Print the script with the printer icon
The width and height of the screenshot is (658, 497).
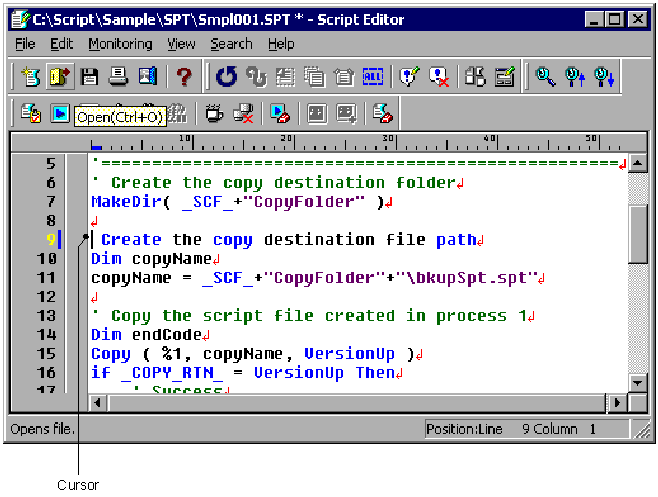coord(118,77)
